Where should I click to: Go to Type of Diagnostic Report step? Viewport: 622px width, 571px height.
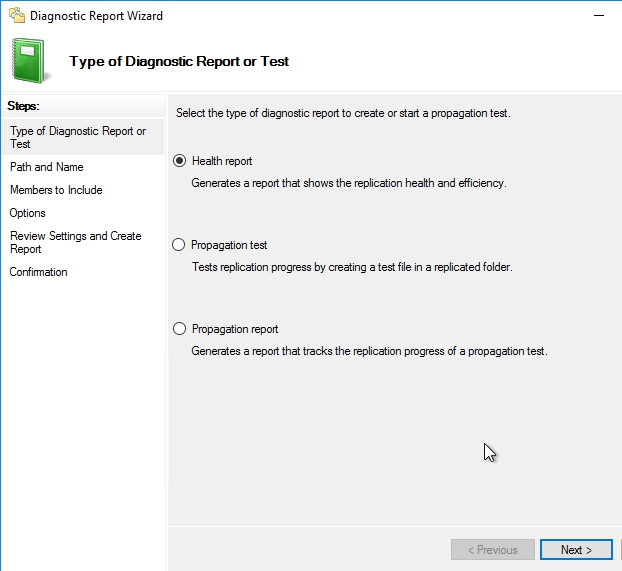coord(78,137)
